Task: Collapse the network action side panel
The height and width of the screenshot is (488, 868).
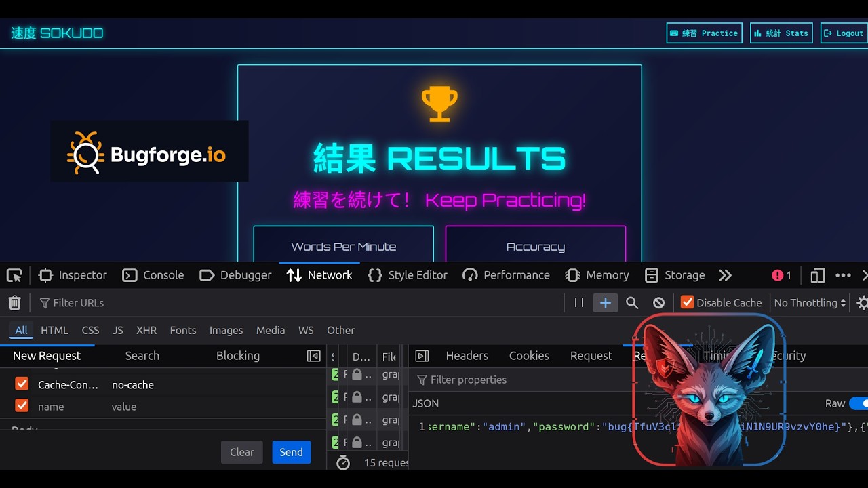Action: [313, 356]
